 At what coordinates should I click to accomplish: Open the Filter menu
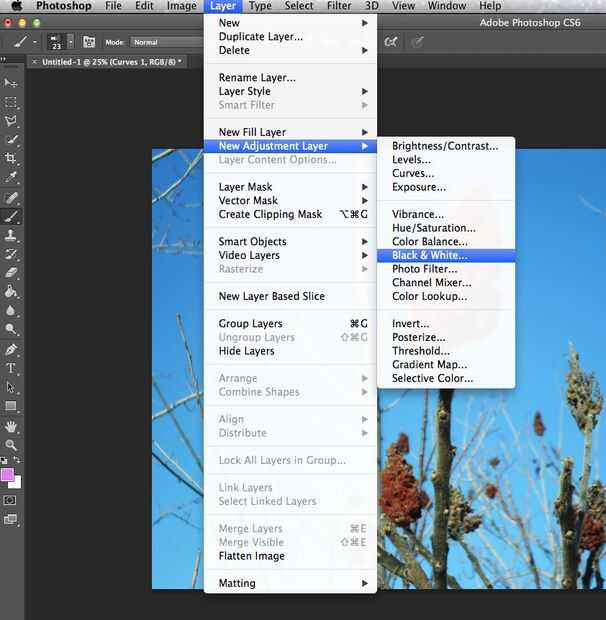pyautogui.click(x=339, y=6)
